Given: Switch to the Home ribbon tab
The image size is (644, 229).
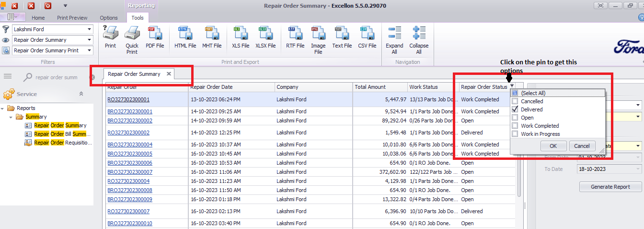Looking at the screenshot, I should click(x=38, y=18).
